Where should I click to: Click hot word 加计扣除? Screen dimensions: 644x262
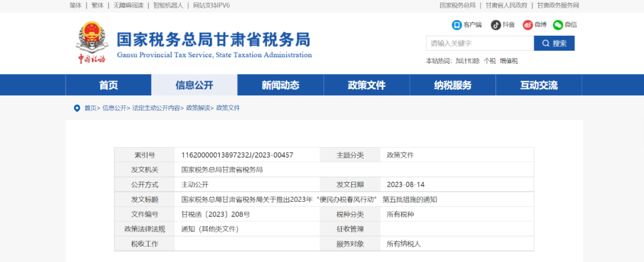(467, 61)
